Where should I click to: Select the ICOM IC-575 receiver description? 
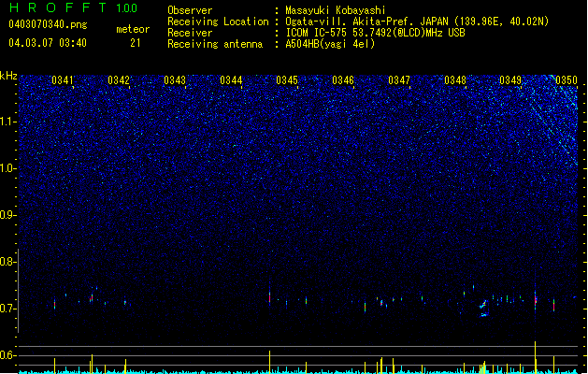pyautogui.click(x=376, y=33)
